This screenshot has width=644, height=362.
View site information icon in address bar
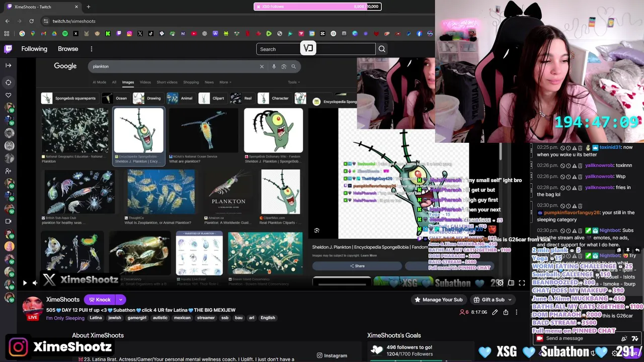pyautogui.click(x=46, y=21)
